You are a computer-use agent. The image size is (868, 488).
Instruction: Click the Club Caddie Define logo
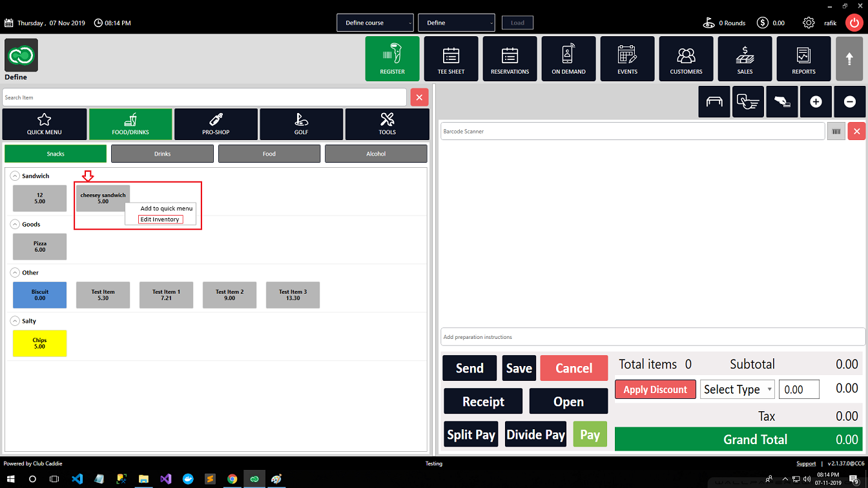pos(21,55)
